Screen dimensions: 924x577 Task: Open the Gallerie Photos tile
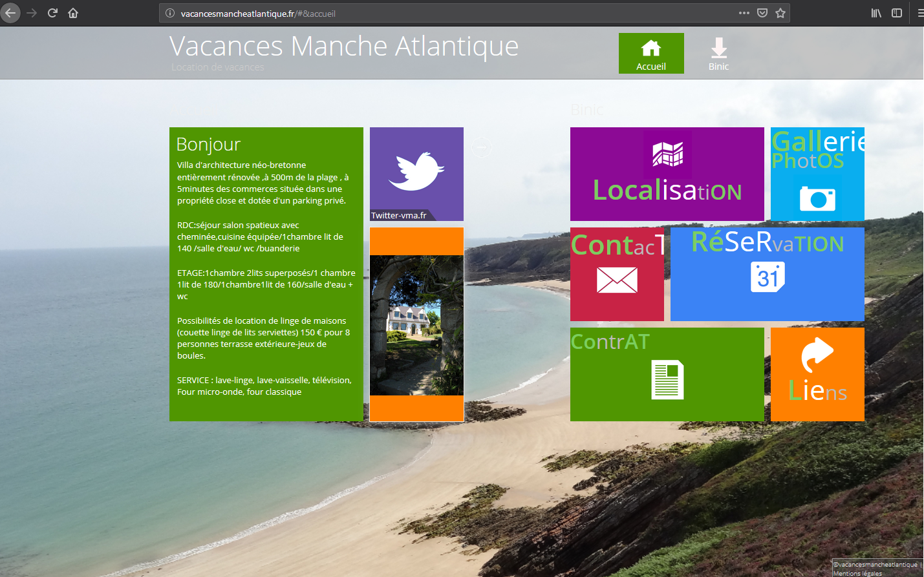[817, 174]
